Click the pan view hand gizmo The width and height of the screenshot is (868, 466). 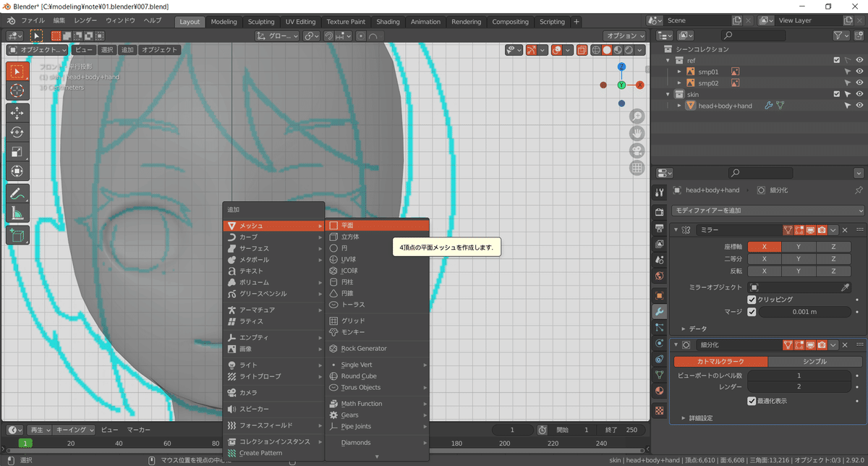tap(637, 133)
